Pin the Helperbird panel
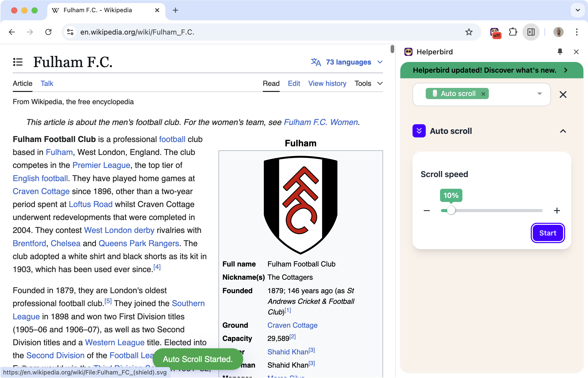 [x=560, y=52]
